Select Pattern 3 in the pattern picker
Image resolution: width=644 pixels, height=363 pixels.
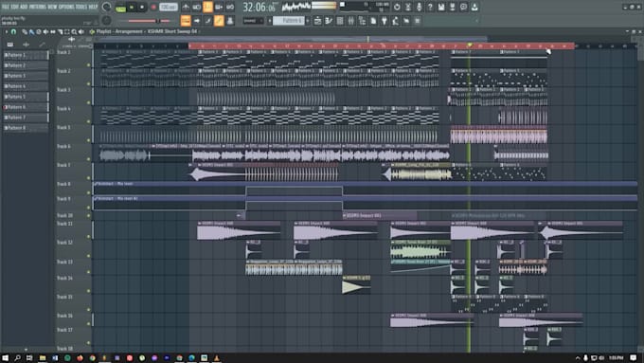[26, 76]
